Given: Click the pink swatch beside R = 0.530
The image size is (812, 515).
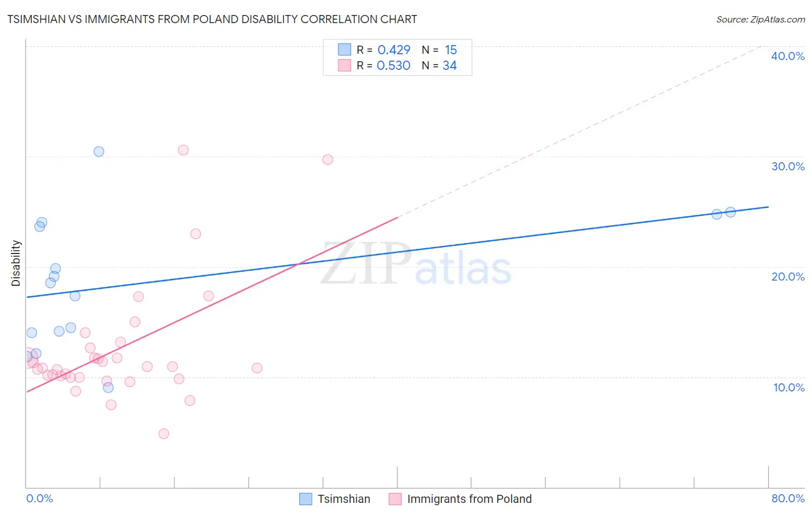Looking at the screenshot, I should [344, 65].
